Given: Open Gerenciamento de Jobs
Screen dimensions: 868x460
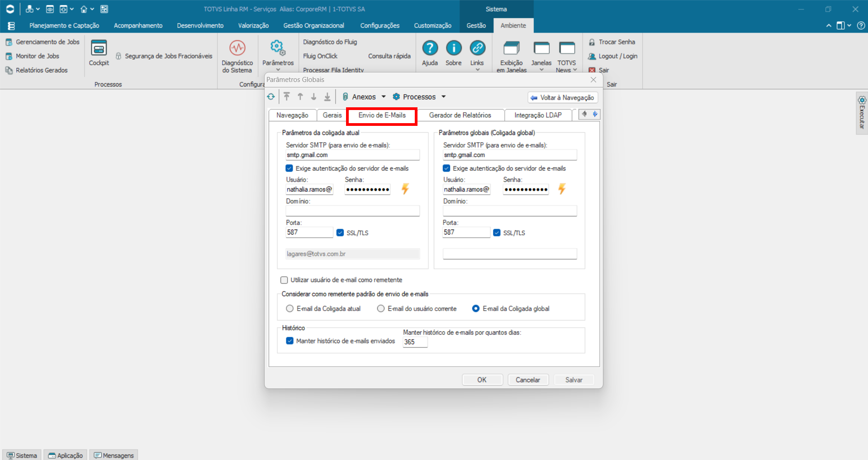Looking at the screenshot, I should (43, 42).
